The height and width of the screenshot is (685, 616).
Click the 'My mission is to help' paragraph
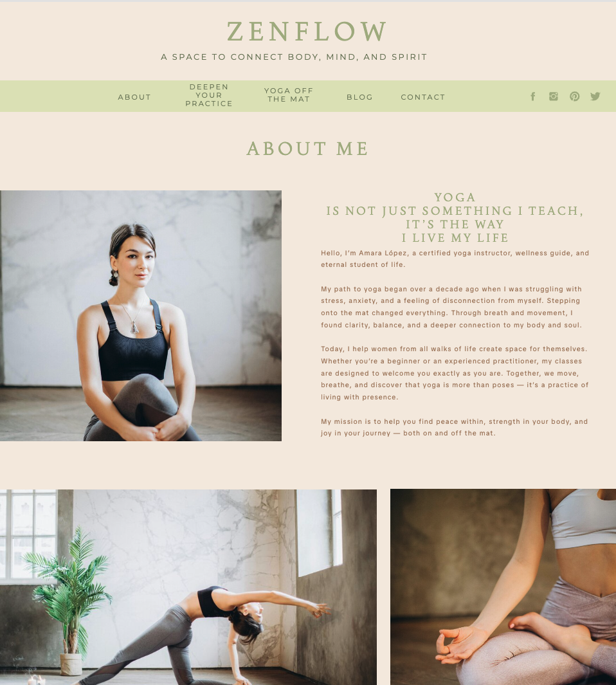[455, 427]
